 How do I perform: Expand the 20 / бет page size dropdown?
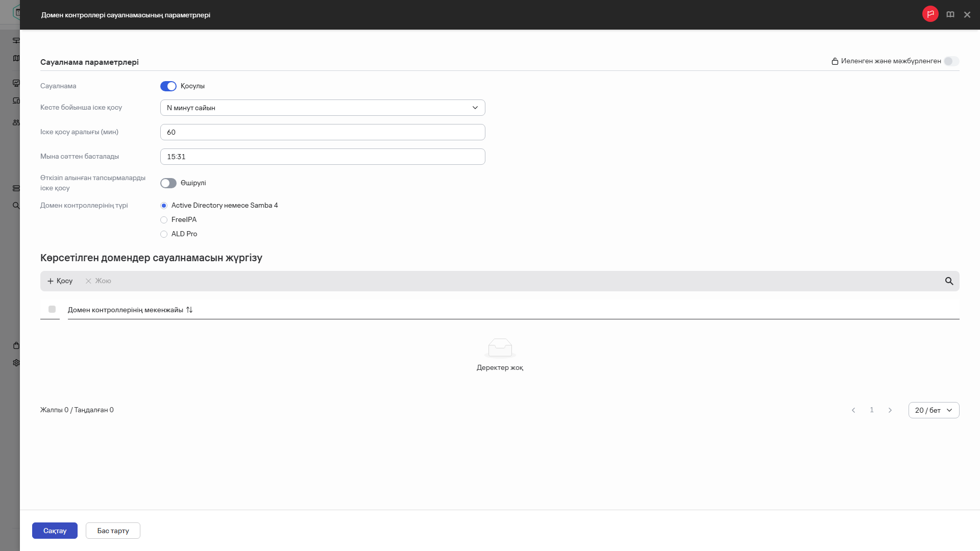933,410
